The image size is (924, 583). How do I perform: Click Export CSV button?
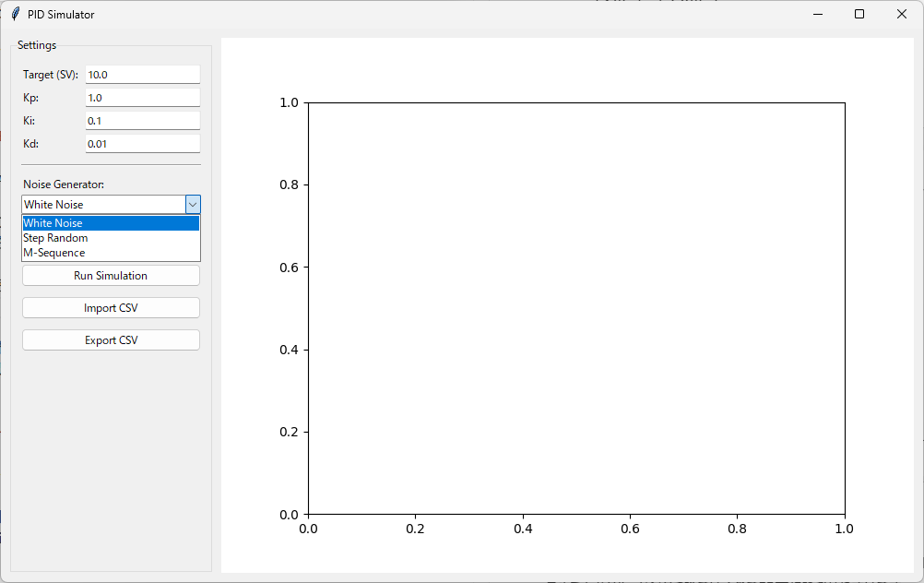111,340
